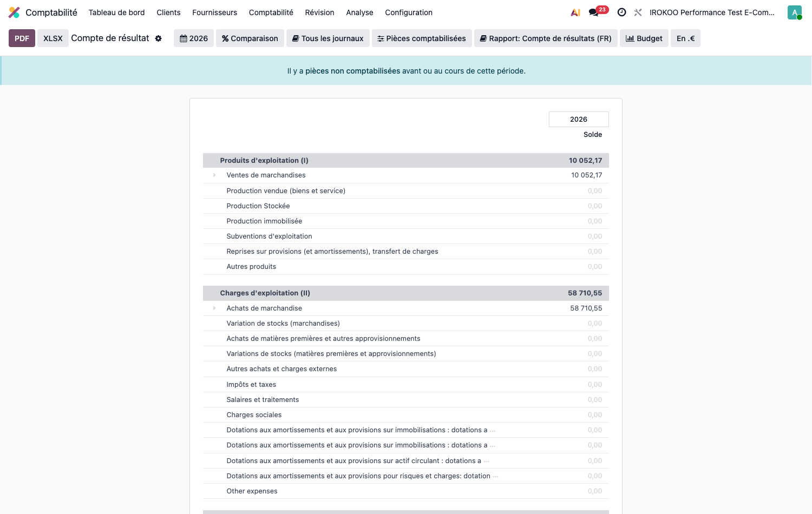812x514 pixels.
Task: Click the Comptabilité app title
Action: [x=51, y=12]
